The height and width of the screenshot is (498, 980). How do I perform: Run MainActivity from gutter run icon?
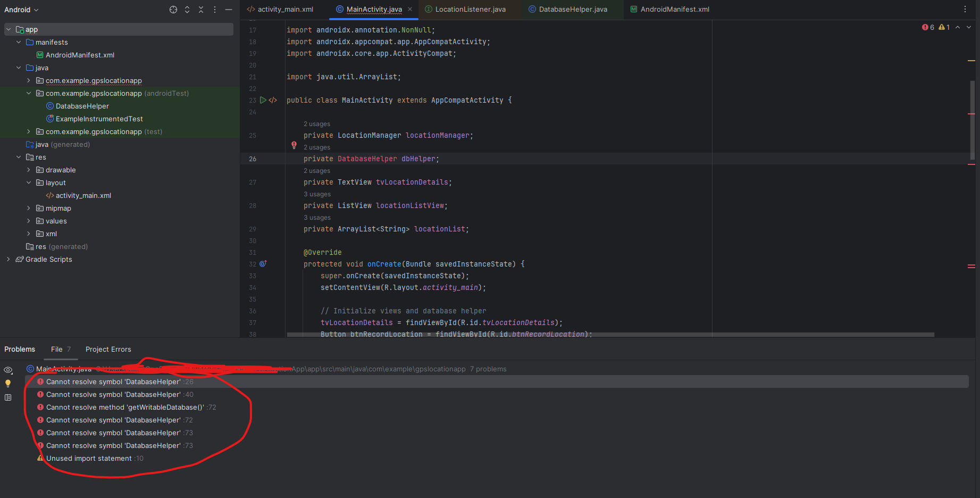(x=263, y=100)
